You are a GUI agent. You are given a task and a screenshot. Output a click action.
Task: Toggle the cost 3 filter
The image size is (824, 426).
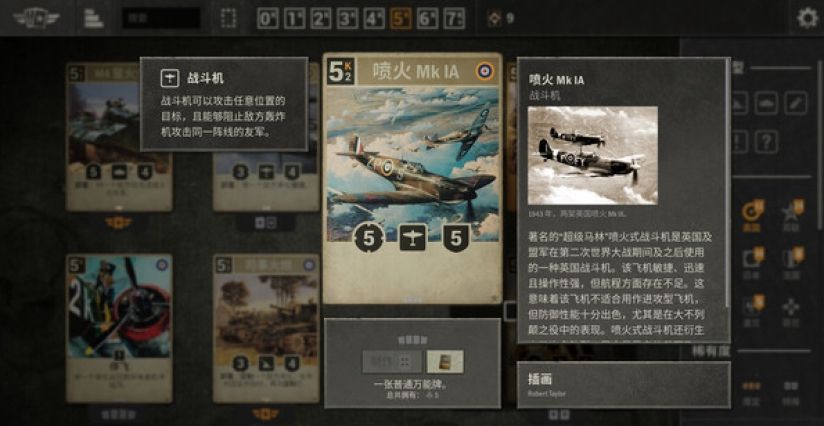pyautogui.click(x=347, y=18)
